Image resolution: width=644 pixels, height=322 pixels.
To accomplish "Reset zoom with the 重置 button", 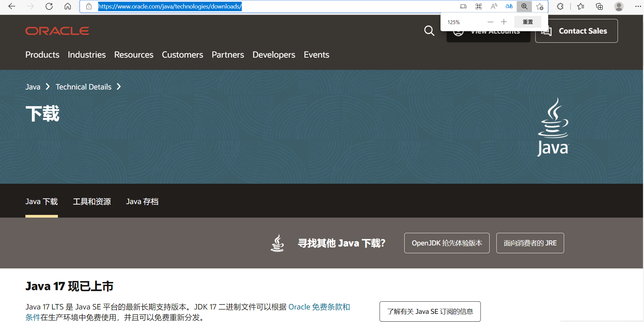I will (528, 22).
